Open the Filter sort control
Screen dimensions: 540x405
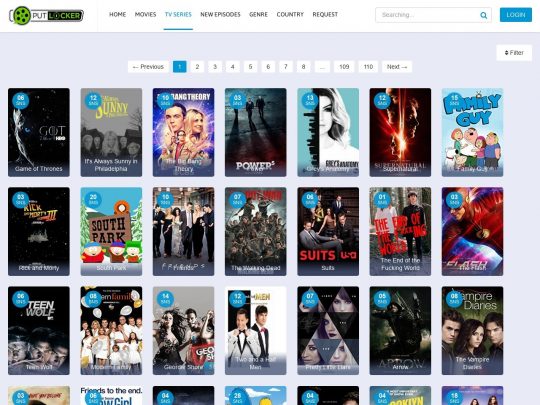coord(514,53)
